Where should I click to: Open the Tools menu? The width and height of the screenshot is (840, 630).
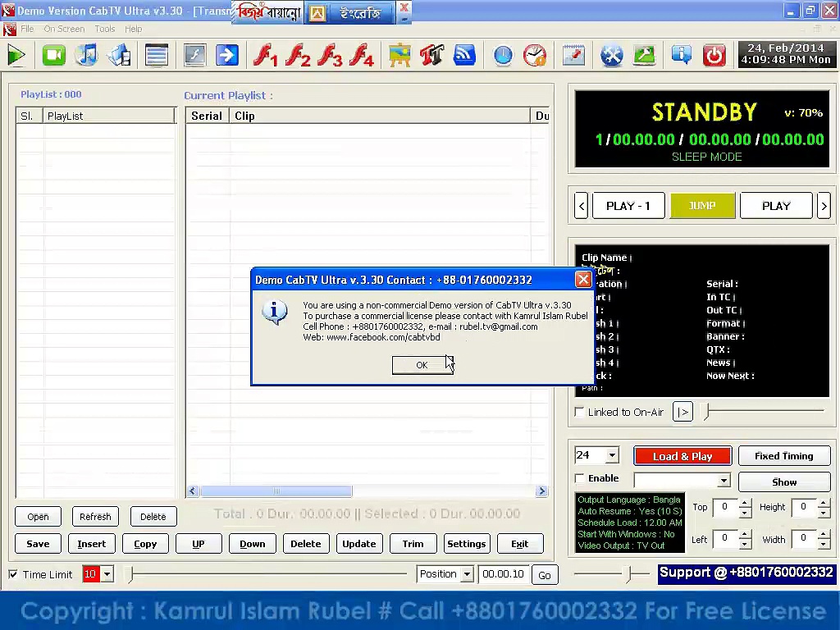click(104, 29)
